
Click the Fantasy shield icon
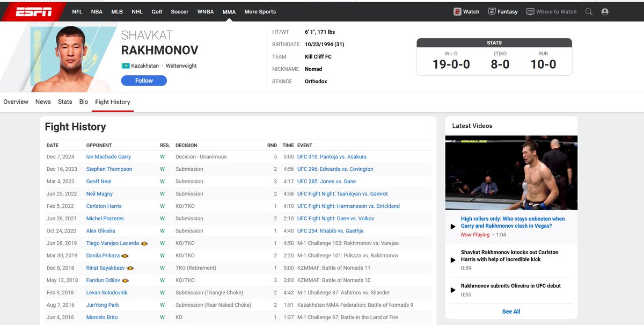492,11
